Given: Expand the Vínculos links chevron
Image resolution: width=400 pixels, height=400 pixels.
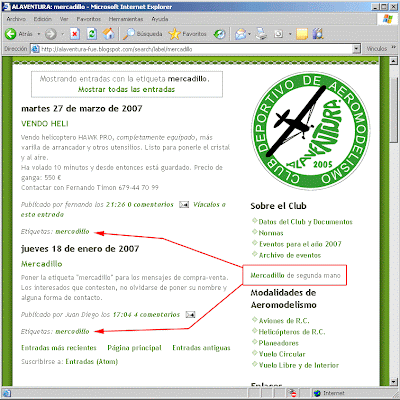Looking at the screenshot, I should click(393, 48).
